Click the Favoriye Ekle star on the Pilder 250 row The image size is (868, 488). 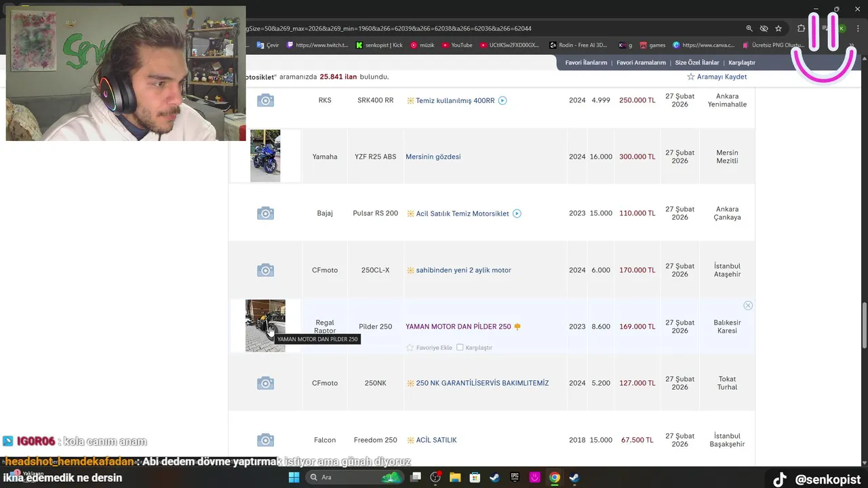click(410, 348)
